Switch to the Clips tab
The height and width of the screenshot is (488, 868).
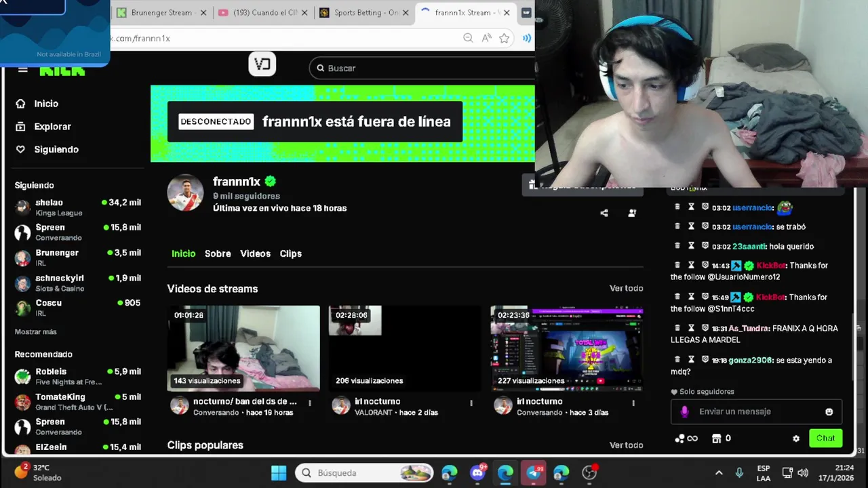click(290, 253)
